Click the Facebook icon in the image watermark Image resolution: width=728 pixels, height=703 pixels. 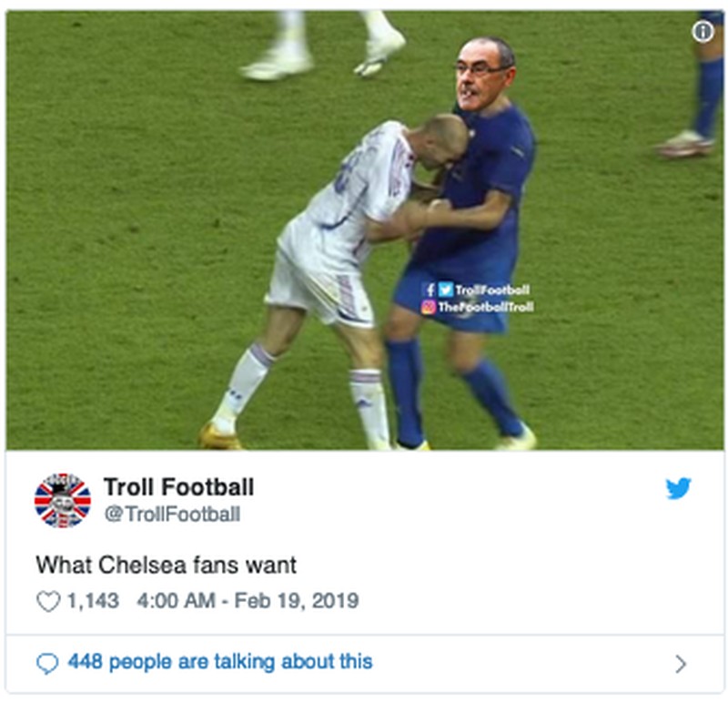[430, 290]
